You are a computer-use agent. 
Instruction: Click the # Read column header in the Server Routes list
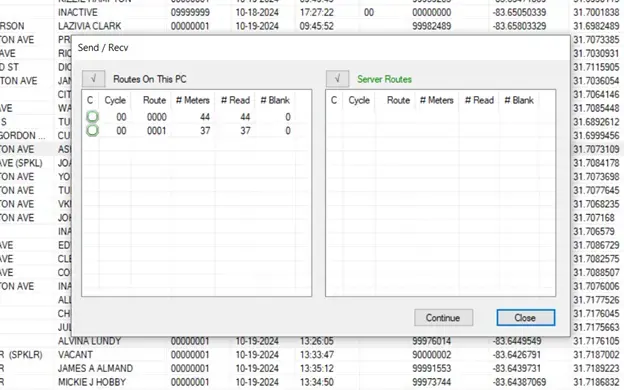tap(479, 100)
